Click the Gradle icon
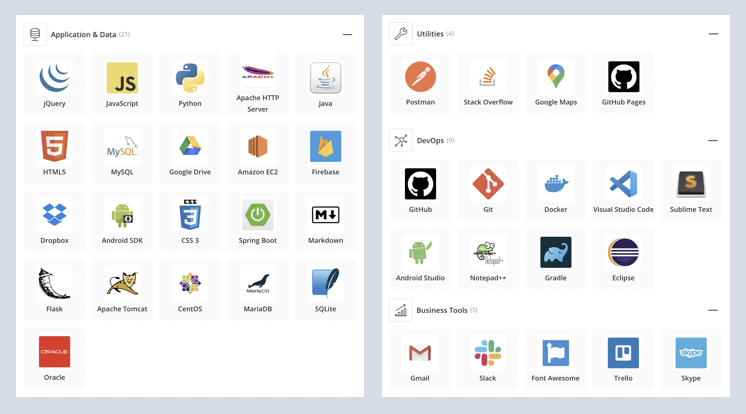746x414 pixels. pos(556,252)
